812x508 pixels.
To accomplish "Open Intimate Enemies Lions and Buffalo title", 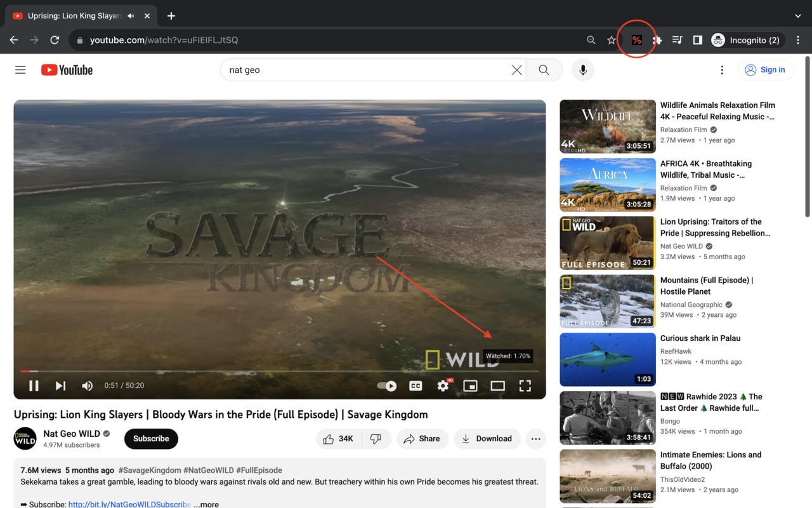I will (x=711, y=460).
